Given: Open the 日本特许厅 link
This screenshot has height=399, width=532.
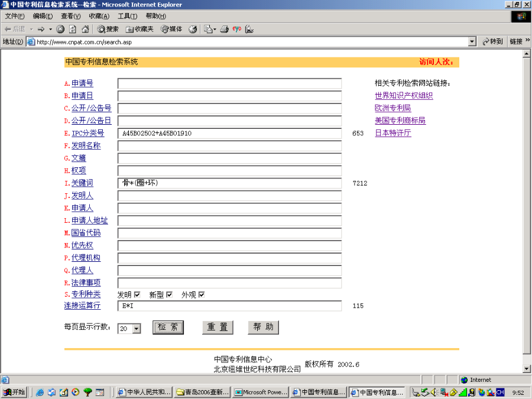Looking at the screenshot, I should [393, 133].
